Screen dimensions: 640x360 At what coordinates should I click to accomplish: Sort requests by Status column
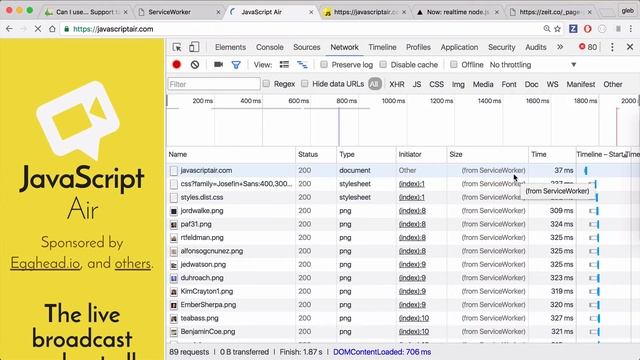tap(316, 154)
